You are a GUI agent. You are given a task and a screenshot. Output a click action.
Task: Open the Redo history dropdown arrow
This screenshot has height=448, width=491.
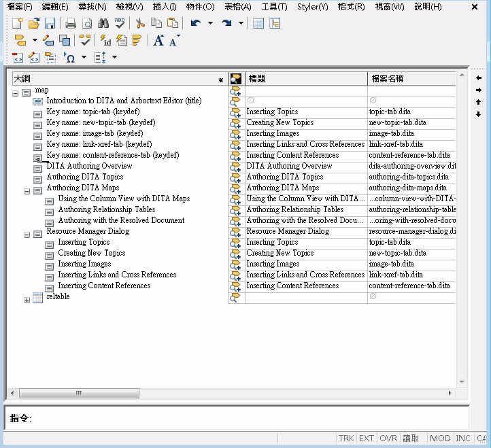241,23
